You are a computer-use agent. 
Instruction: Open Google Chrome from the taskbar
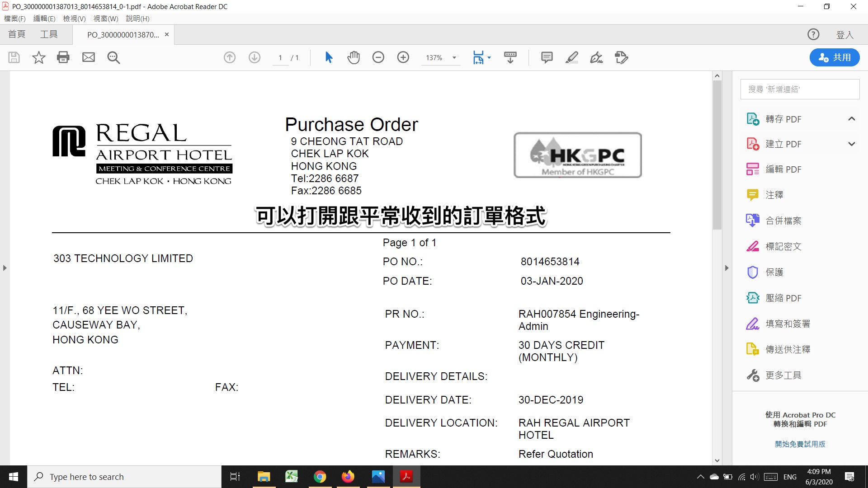pos(320,477)
